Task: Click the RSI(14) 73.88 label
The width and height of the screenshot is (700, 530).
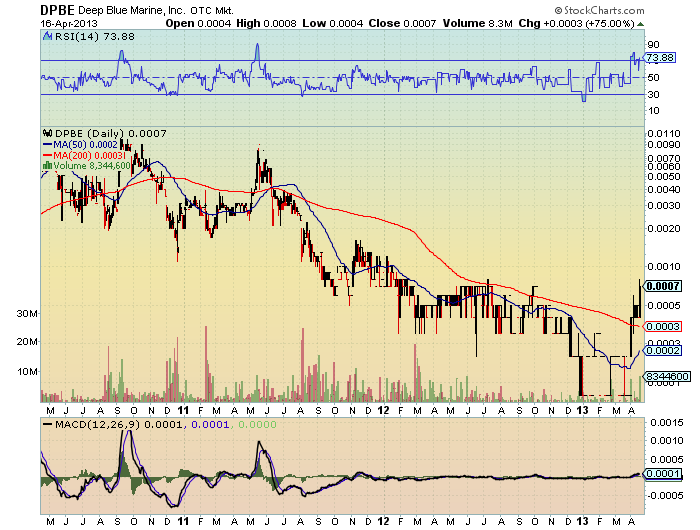Action: [95, 36]
